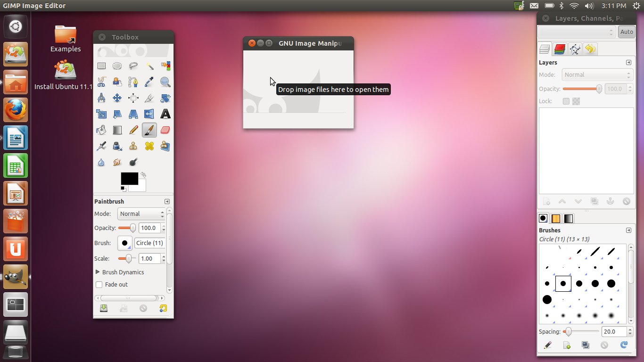The width and height of the screenshot is (644, 362).
Task: Open Firefox from the Ubuntu launcher
Action: [16, 111]
